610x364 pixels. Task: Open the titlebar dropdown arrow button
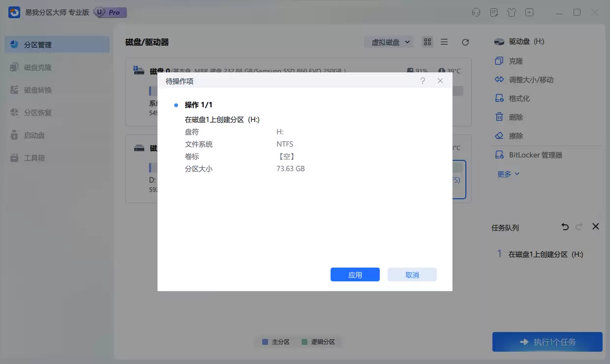click(529, 12)
